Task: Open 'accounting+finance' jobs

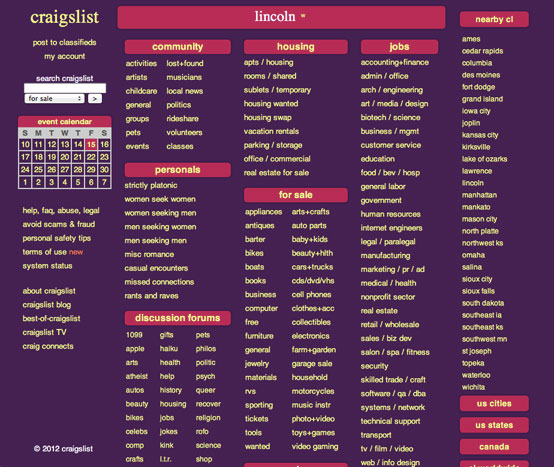Action: click(395, 63)
